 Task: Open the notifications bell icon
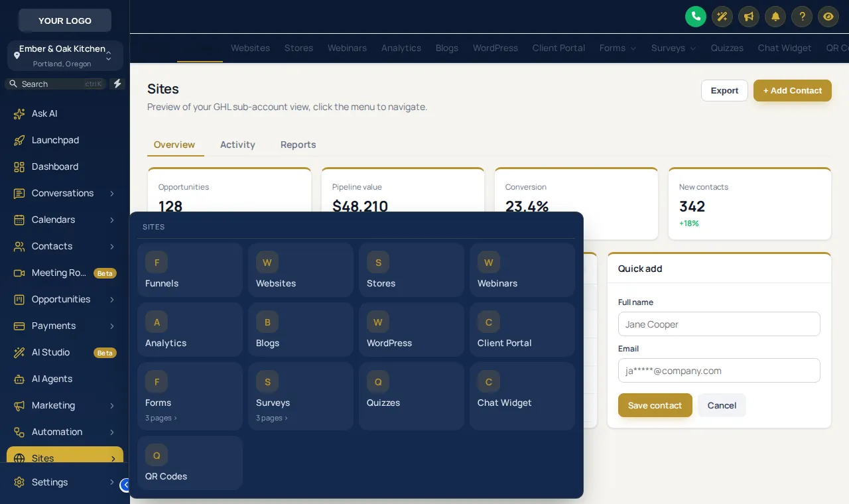click(775, 17)
